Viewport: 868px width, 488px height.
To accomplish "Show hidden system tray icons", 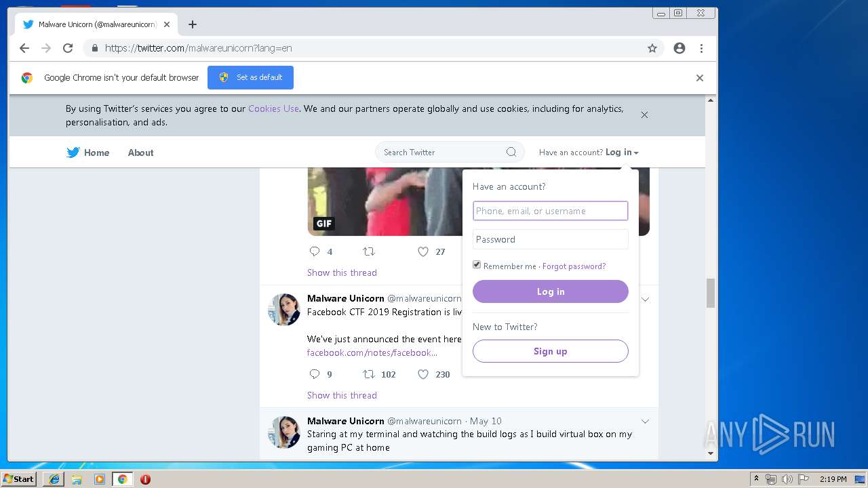I will [x=756, y=479].
